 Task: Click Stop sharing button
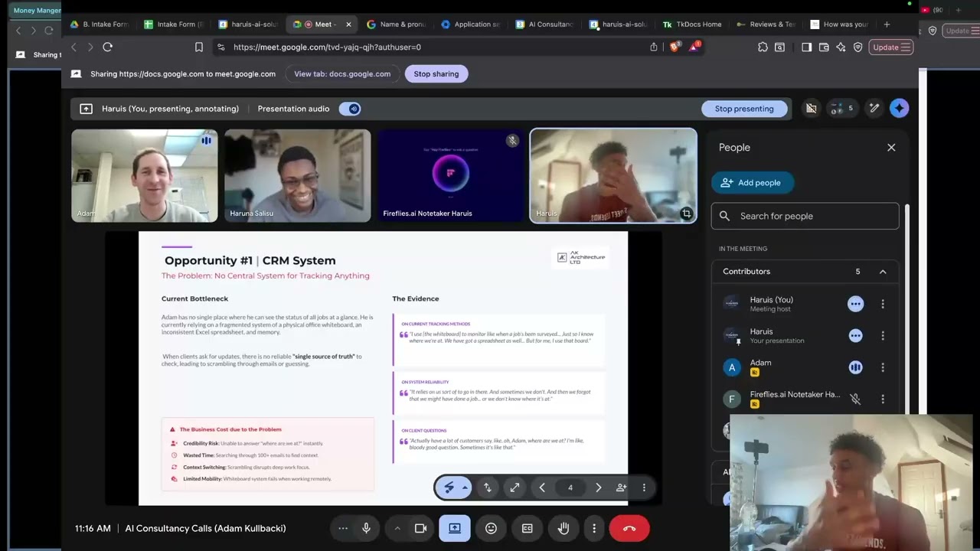coord(436,74)
